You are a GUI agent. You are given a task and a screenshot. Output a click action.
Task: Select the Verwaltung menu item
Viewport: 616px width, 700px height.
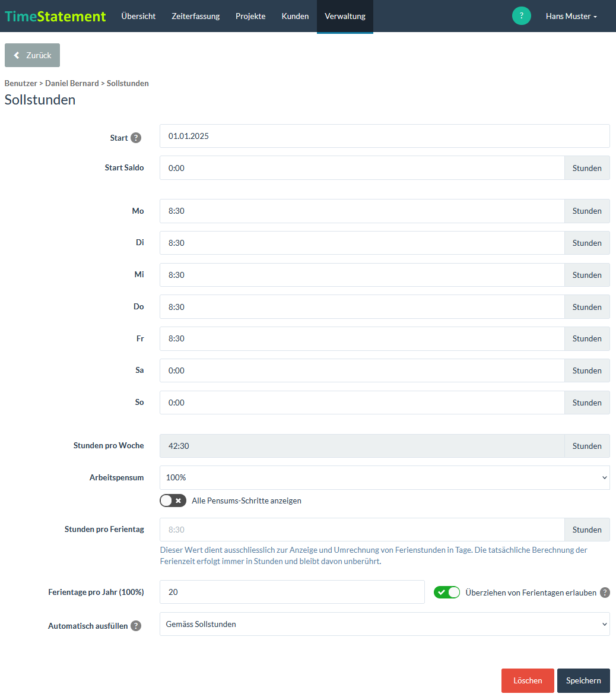tap(345, 16)
